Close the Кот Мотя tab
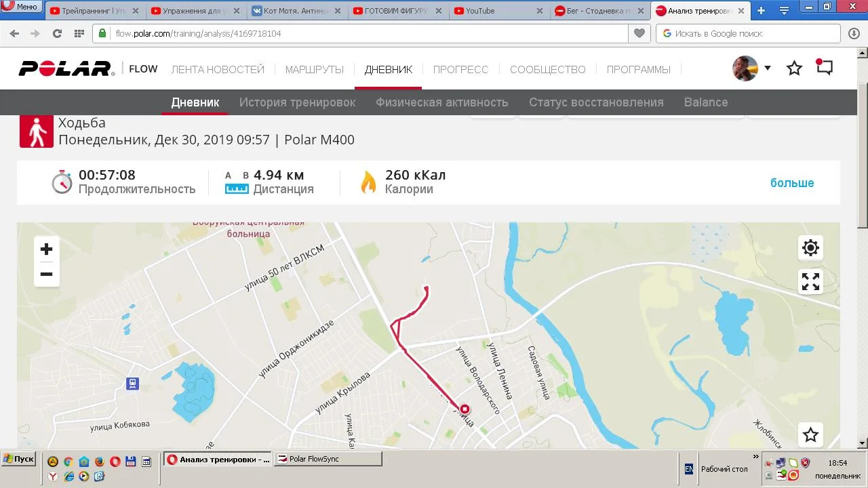Viewport: 868px width, 488px height. (338, 11)
